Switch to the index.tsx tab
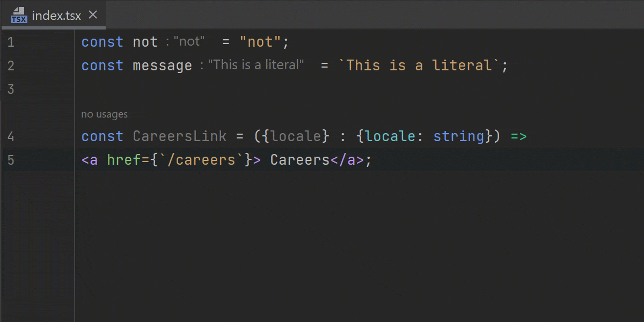 pos(56,16)
